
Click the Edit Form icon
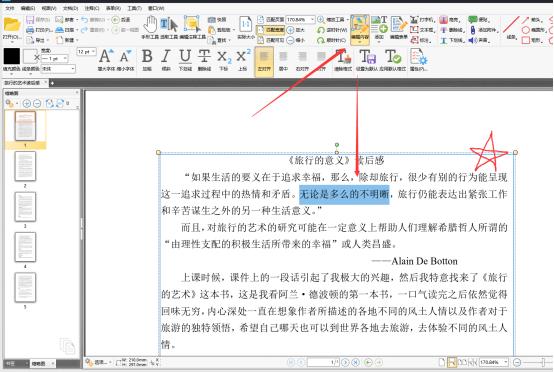(x=399, y=25)
